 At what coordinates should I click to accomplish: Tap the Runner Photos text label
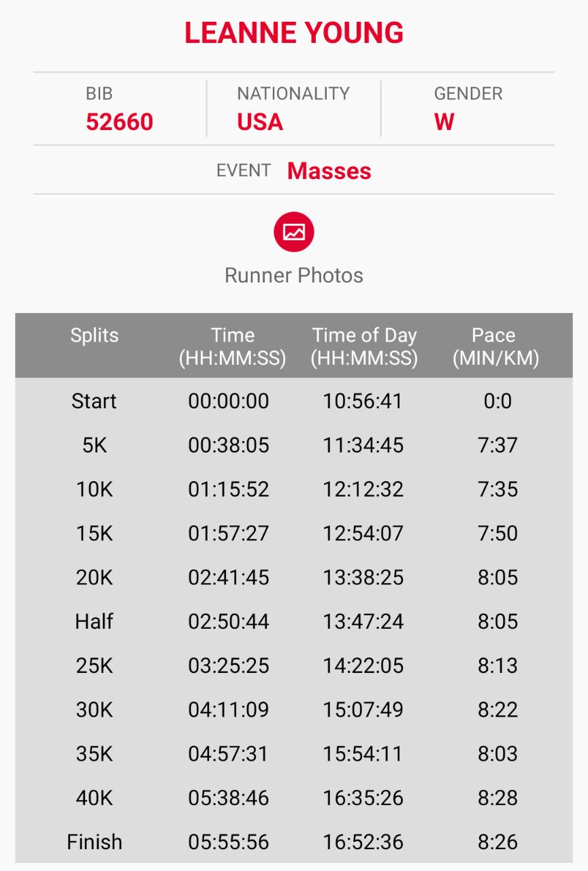point(294,276)
